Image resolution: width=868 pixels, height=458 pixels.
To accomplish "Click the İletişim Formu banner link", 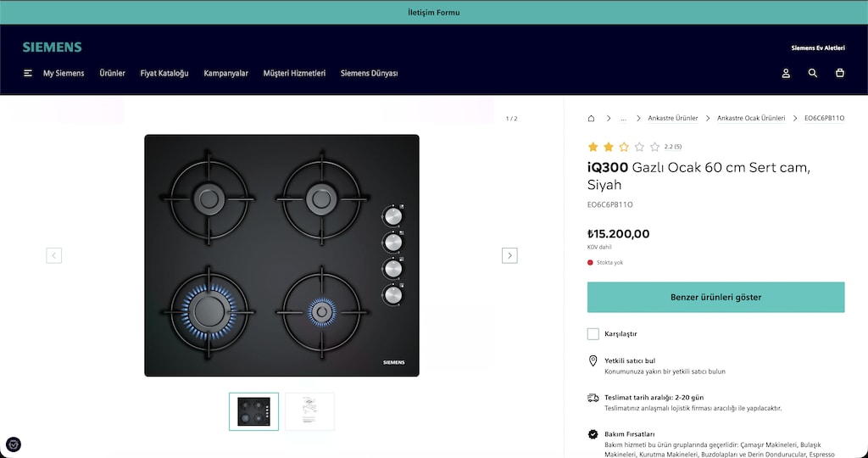I will pyautogui.click(x=434, y=12).
